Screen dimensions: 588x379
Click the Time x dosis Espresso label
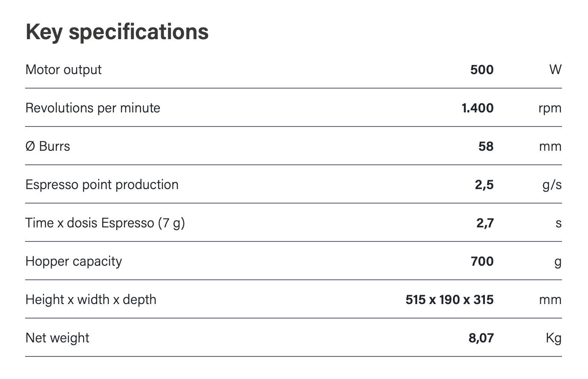105,223
